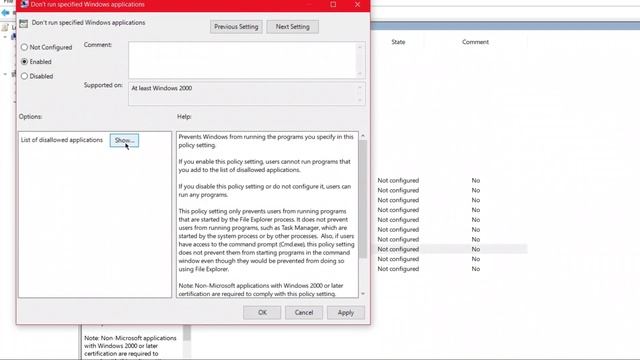Screen dimensions: 640x360
Task: Sort by the Comment column header
Action: 475,42
